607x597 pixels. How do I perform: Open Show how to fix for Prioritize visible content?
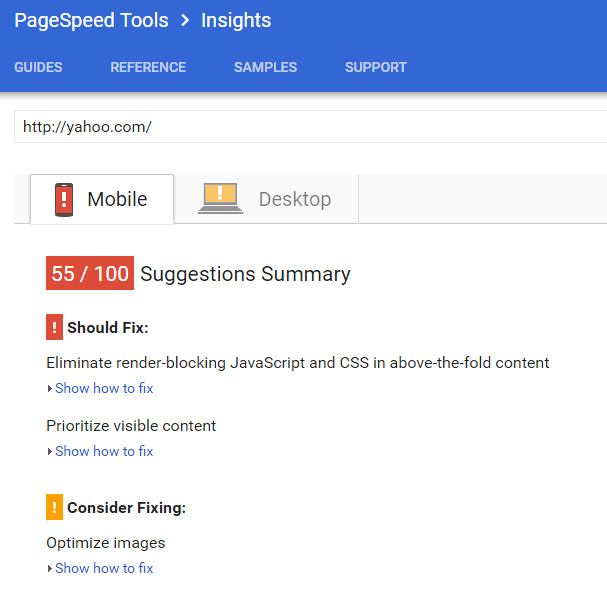pyautogui.click(x=104, y=451)
